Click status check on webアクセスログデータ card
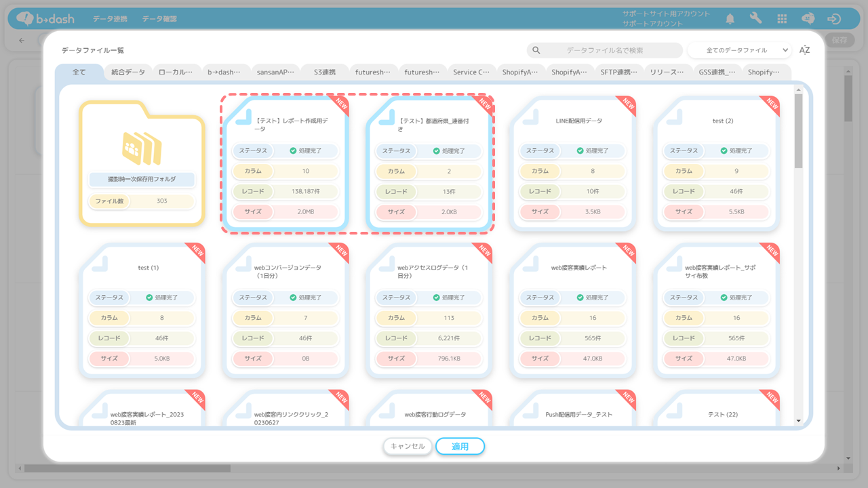Viewport: 868px width, 488px height. click(436, 298)
